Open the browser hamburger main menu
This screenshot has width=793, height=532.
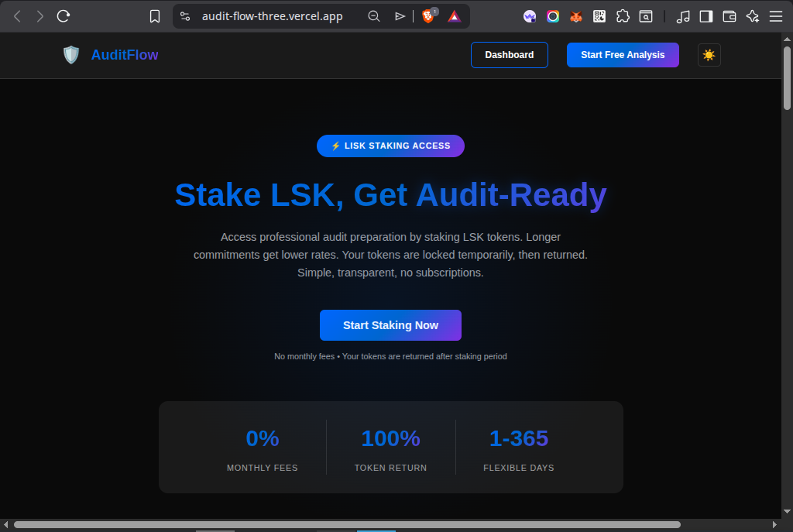pyautogui.click(x=775, y=16)
